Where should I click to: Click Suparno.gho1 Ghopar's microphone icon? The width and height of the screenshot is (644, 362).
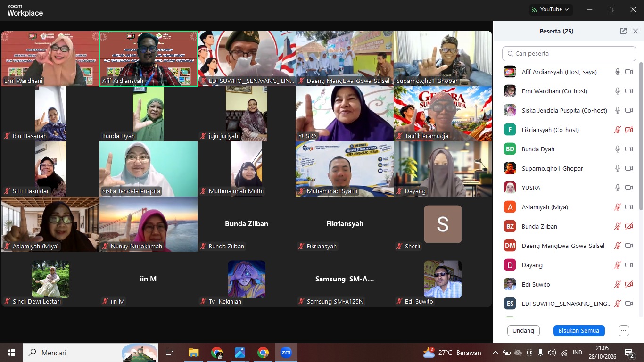(617, 168)
